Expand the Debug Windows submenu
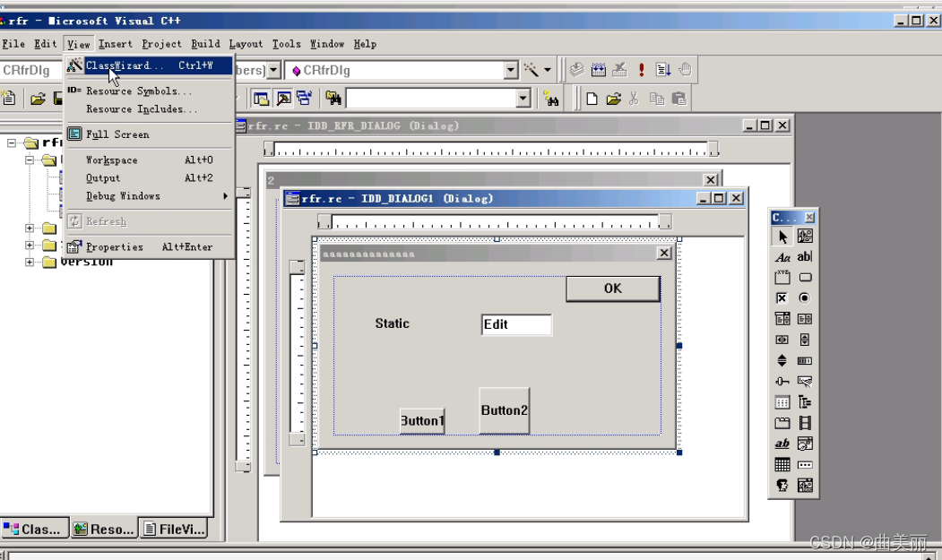Viewport: 942px width, 560px height. pos(149,196)
